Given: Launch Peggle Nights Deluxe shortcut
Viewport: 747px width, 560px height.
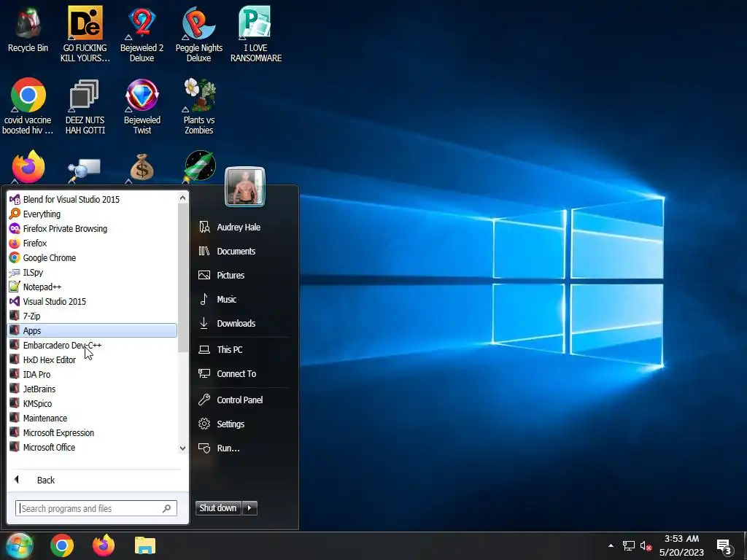Looking at the screenshot, I should [x=198, y=34].
